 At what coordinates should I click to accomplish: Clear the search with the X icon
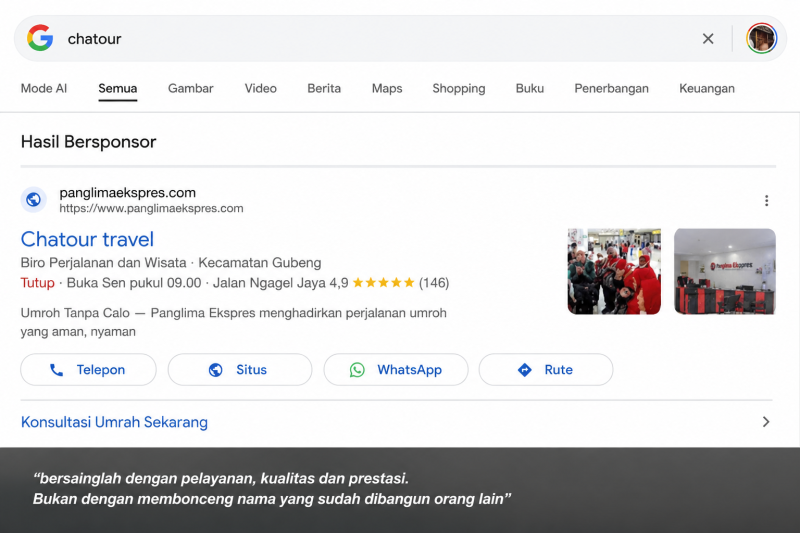tap(708, 39)
